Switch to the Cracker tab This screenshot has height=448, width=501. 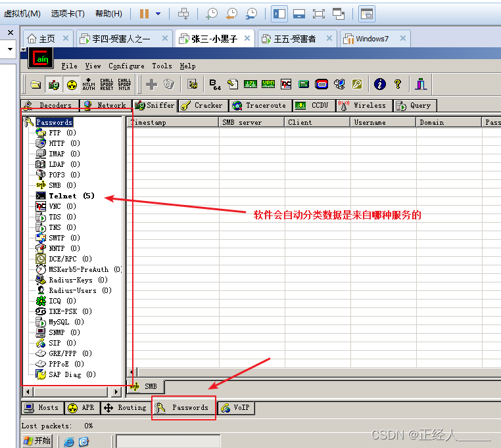[x=203, y=105]
